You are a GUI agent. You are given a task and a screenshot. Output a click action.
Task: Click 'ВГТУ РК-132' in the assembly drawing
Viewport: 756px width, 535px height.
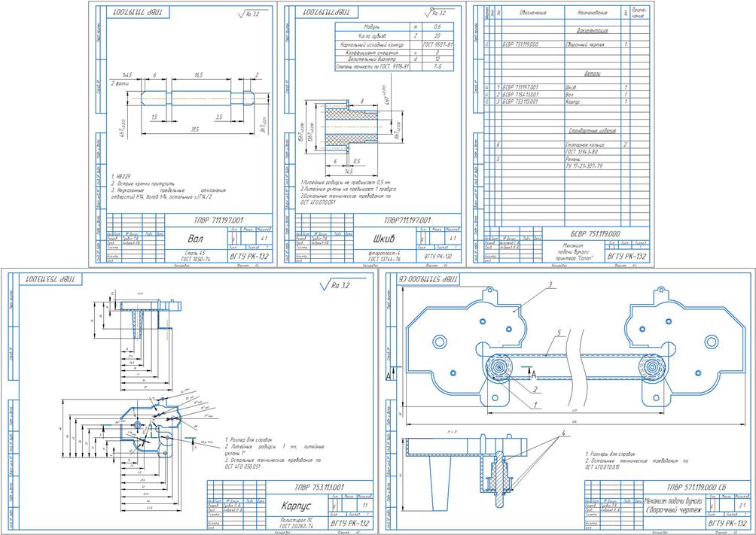(x=727, y=523)
